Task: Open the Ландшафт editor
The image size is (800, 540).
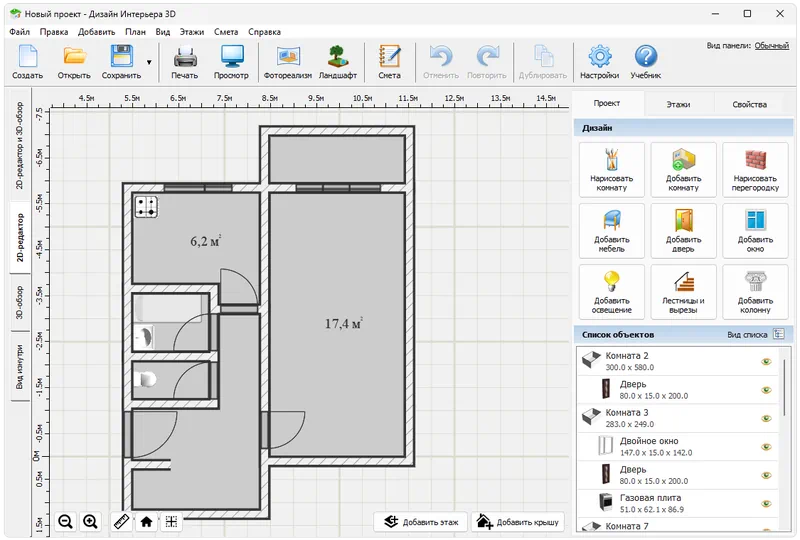Action: [338, 62]
